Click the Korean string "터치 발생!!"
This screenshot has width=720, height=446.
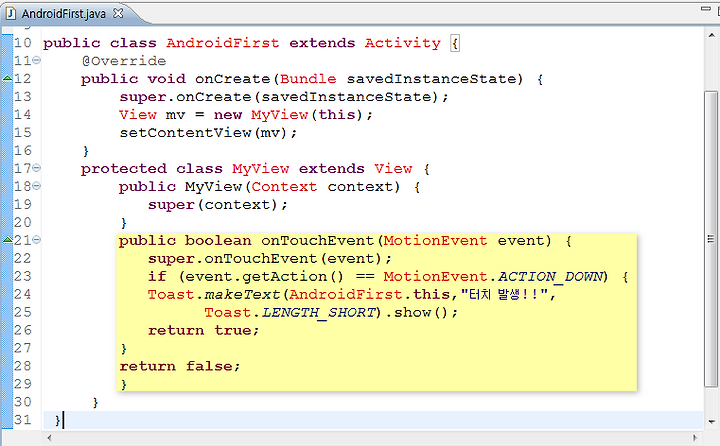505,294
